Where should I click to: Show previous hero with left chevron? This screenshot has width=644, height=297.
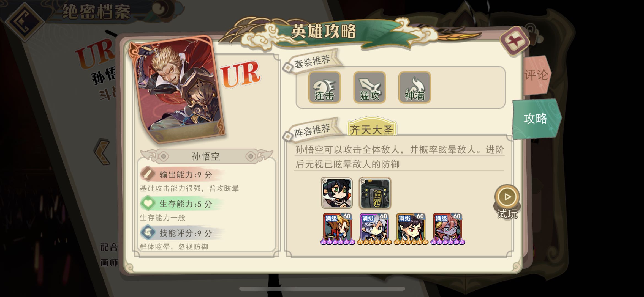(102, 152)
